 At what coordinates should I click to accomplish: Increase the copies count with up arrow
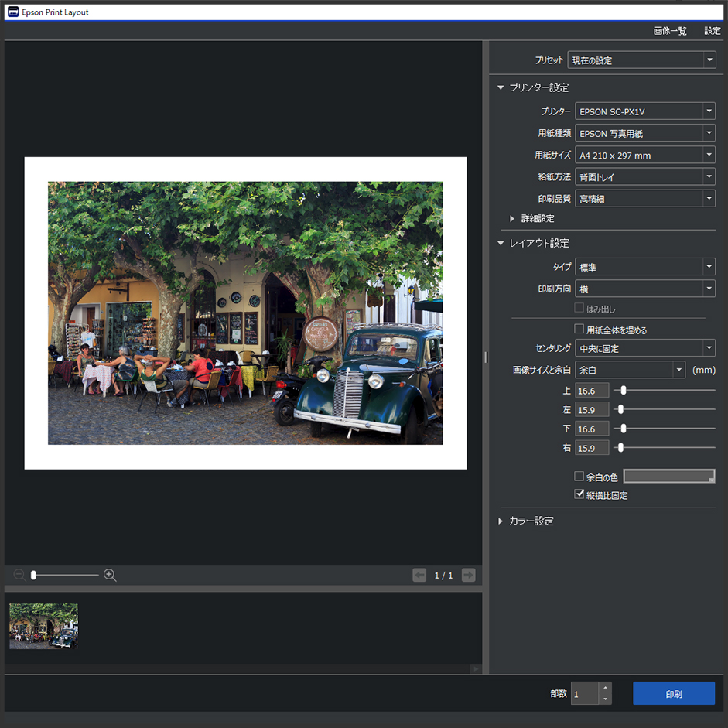pyautogui.click(x=605, y=687)
